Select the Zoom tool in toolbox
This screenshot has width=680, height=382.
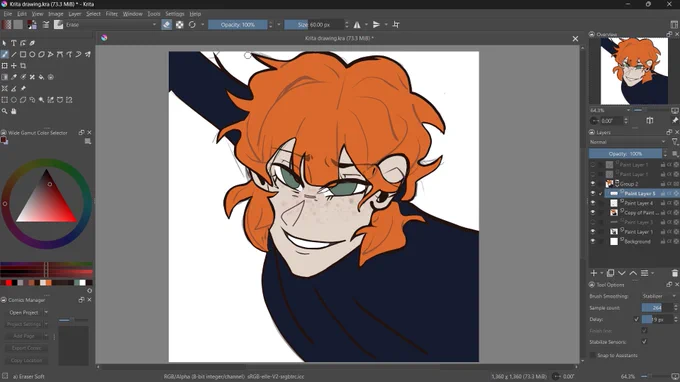4,111
